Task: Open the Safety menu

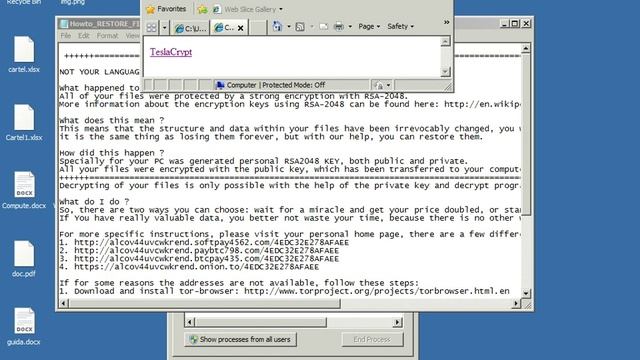Action: pos(400,26)
